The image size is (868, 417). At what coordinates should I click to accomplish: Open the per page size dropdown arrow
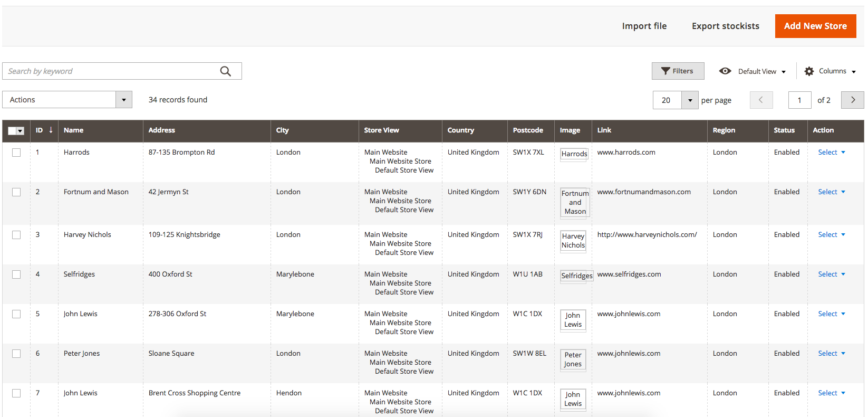690,100
